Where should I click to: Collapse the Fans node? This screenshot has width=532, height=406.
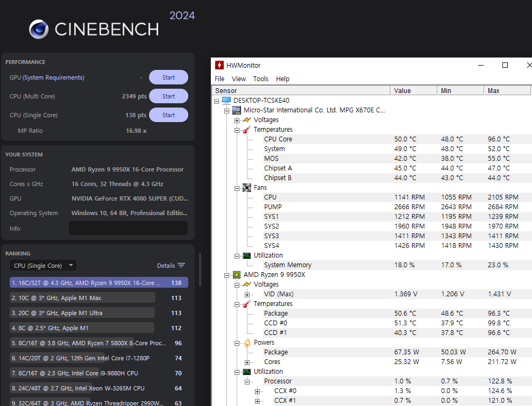tap(237, 188)
